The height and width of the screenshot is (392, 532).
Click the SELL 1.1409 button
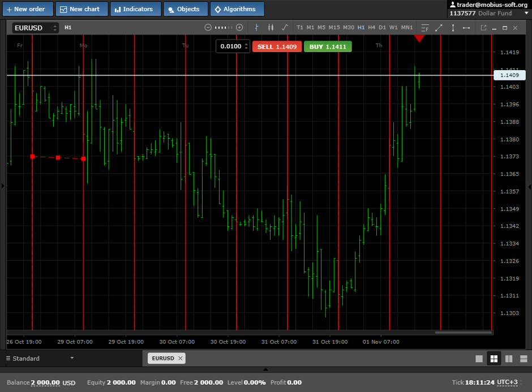(x=277, y=46)
